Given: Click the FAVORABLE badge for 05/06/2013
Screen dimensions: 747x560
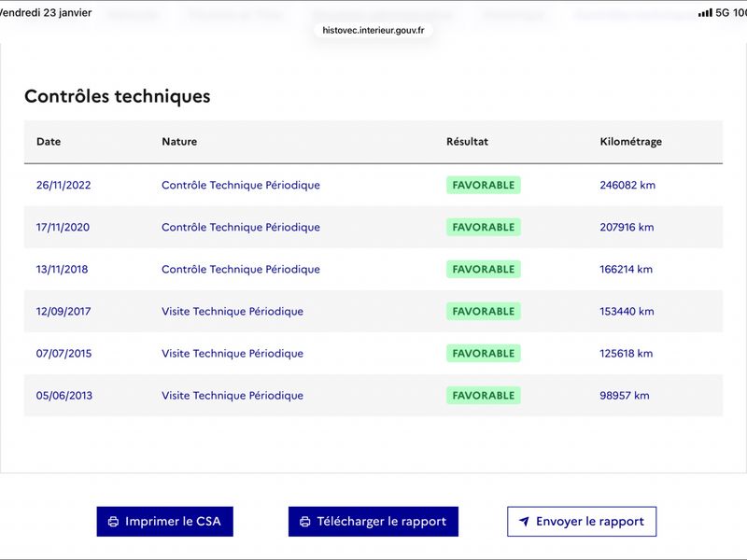Looking at the screenshot, I should point(483,396).
